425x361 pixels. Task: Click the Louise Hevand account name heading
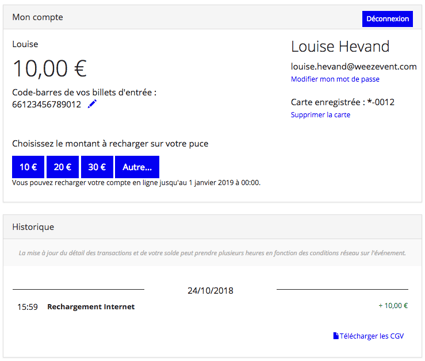340,46
